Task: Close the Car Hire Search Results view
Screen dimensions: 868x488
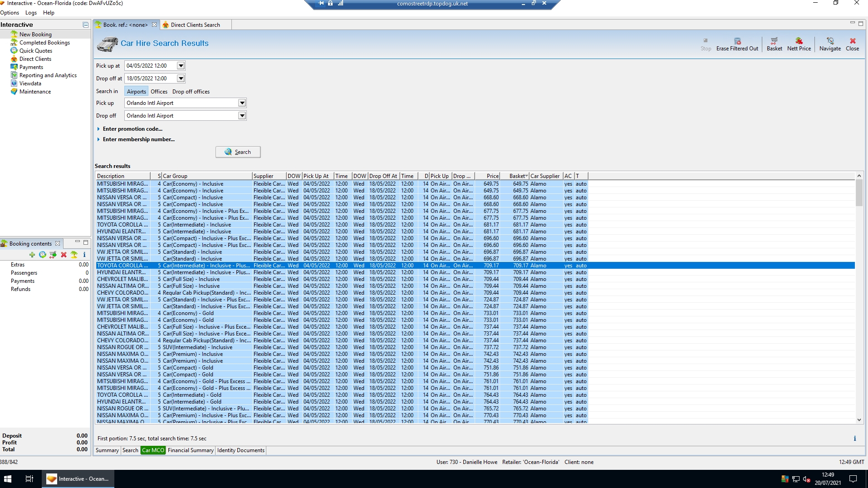Action: [x=853, y=44]
